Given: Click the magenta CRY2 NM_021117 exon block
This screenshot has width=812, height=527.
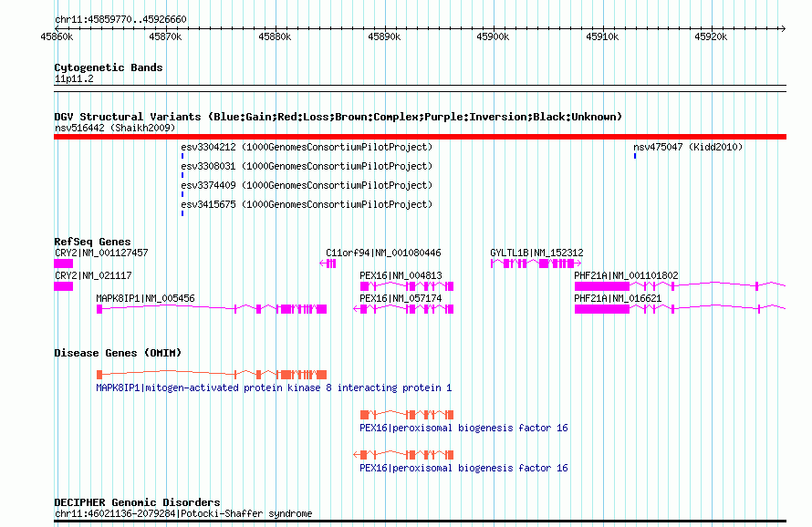Looking at the screenshot, I should (63, 286).
